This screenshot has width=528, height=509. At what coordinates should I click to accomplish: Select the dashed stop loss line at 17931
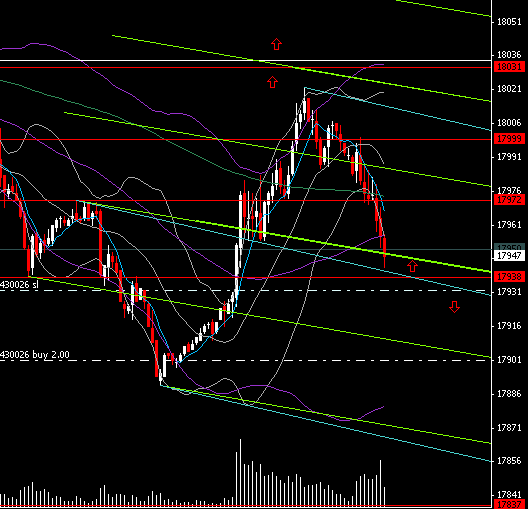point(245,291)
